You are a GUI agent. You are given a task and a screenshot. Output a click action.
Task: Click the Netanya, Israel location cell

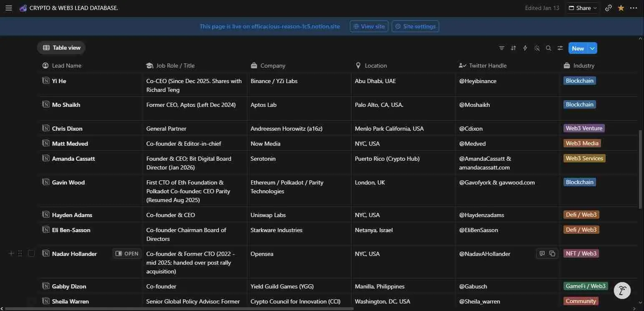click(403, 234)
